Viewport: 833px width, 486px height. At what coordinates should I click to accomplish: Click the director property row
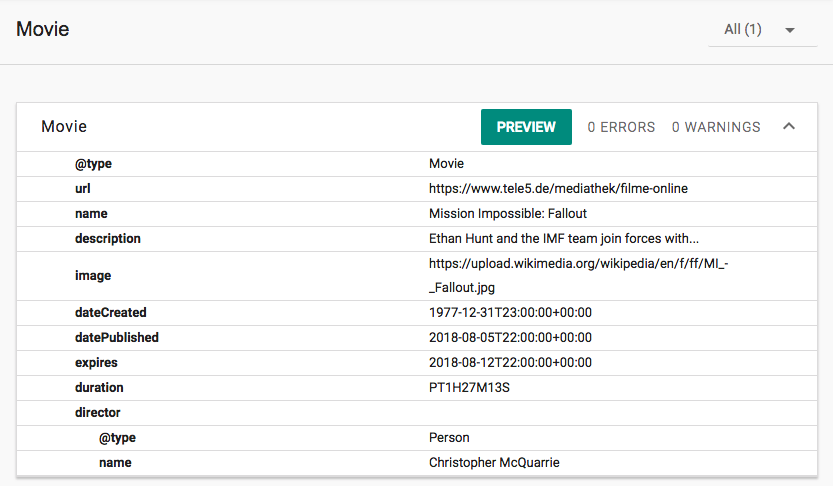(x=98, y=412)
